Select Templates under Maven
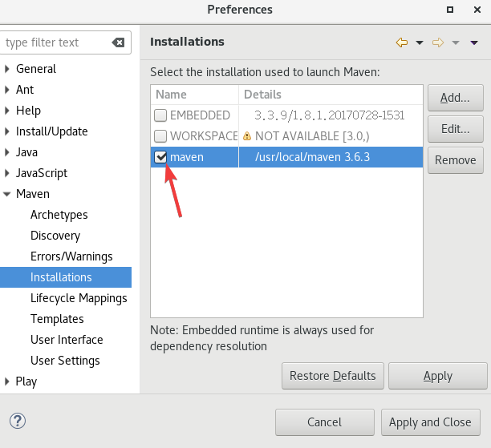 [x=57, y=319]
